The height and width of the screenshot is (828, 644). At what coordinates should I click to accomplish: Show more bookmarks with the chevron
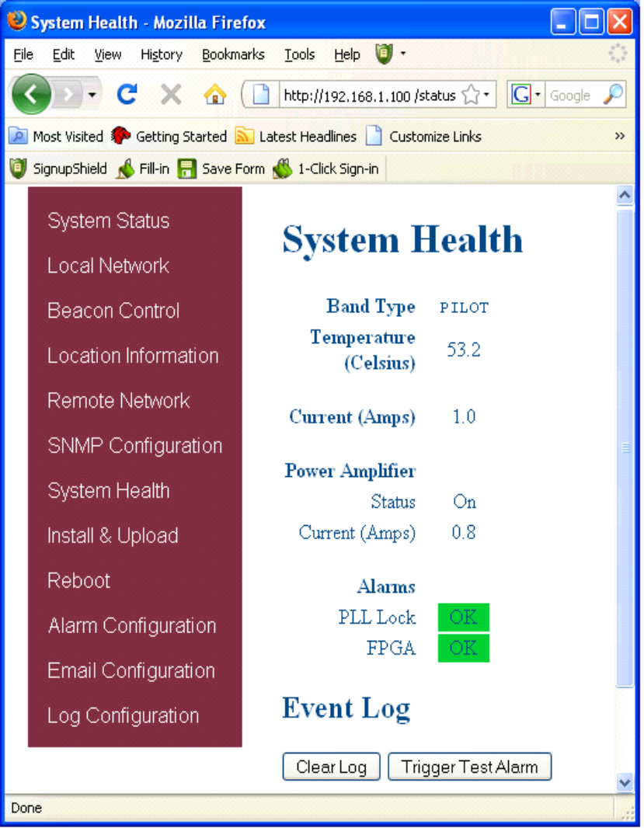click(620, 136)
